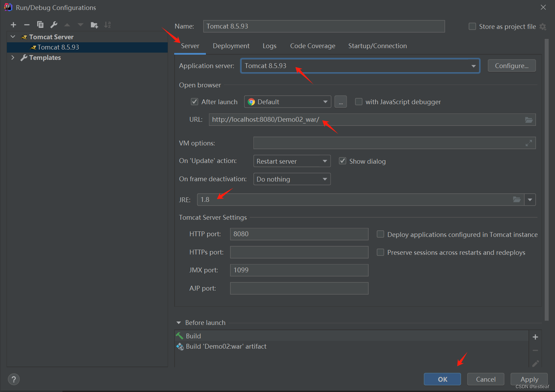Expand the Templates tree node
Screen dimensions: 555x392
click(x=13, y=57)
